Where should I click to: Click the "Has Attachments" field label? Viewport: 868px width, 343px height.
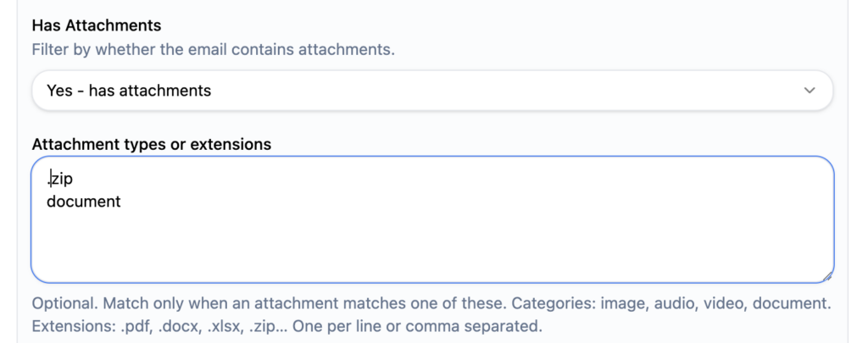97,26
